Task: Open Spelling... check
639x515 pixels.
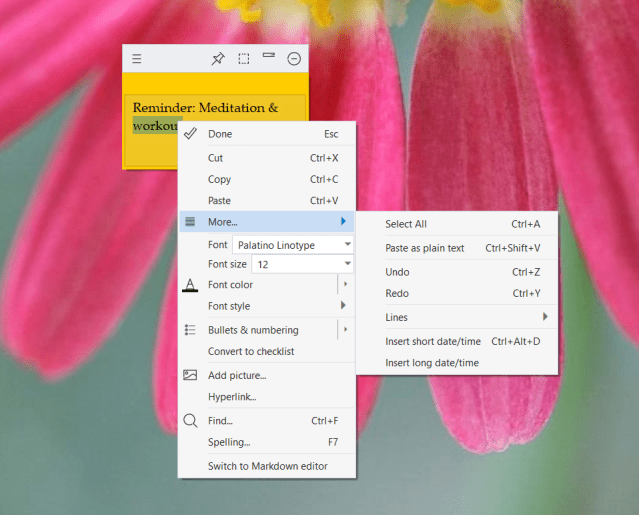Action: pyautogui.click(x=267, y=442)
